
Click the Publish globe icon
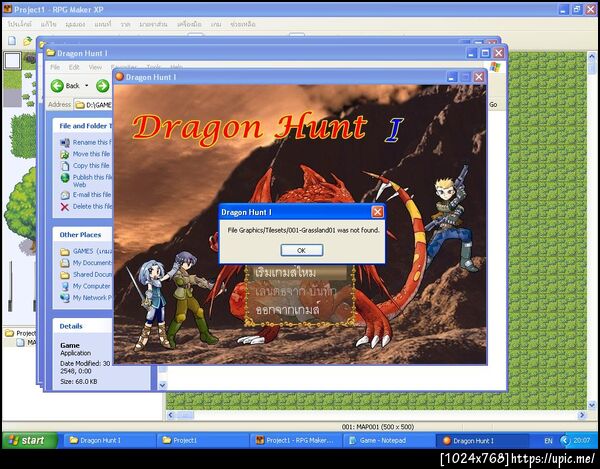65,178
